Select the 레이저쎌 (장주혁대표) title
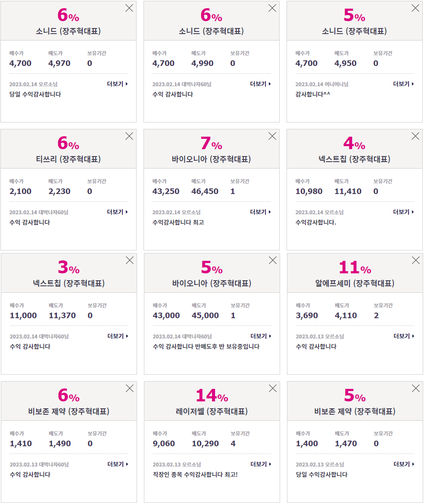This screenshot has width=424, height=504. pos(212,411)
